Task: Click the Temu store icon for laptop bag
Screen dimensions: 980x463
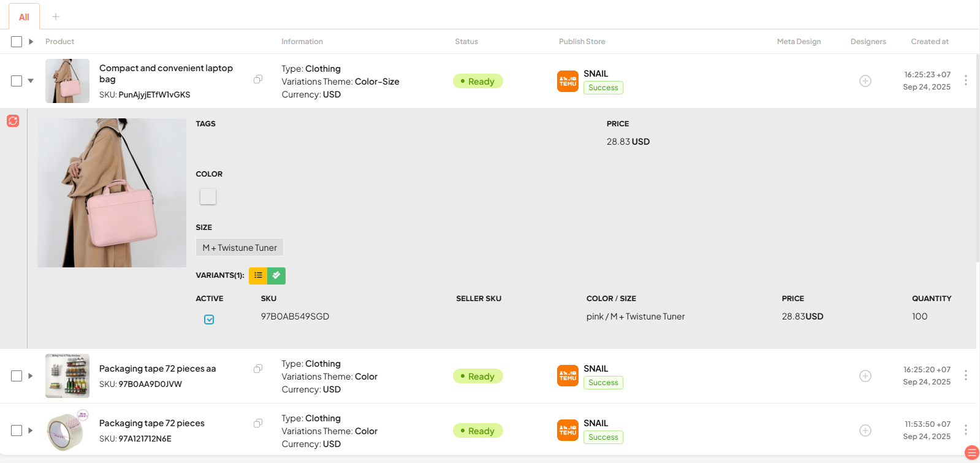Action: pyautogui.click(x=568, y=81)
